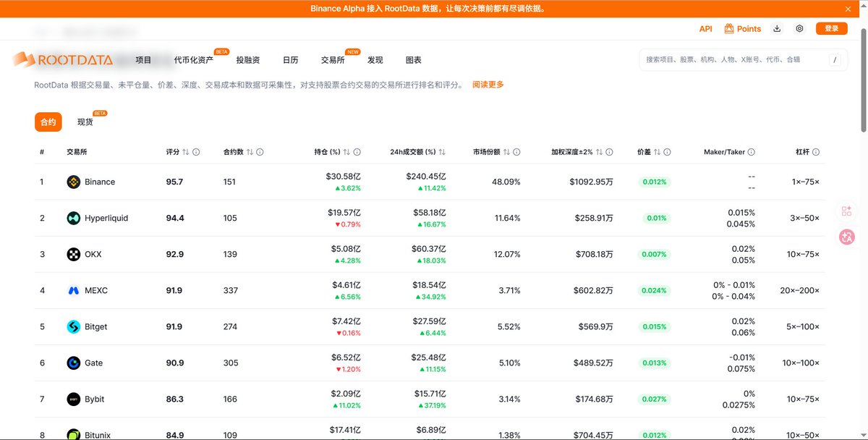The height and width of the screenshot is (440, 868).
Task: Show info tooltip for 价差 column
Action: coord(667,152)
